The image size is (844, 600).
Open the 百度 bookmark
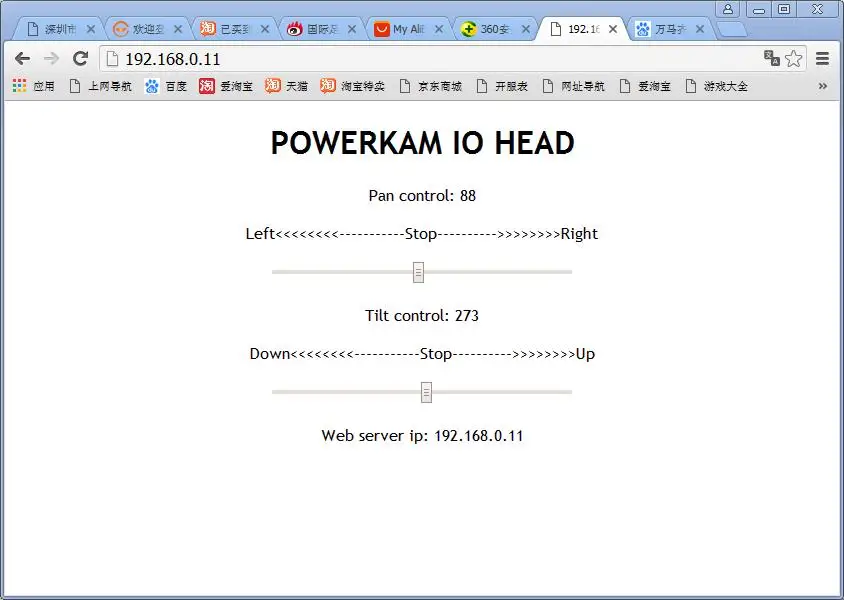(166, 86)
